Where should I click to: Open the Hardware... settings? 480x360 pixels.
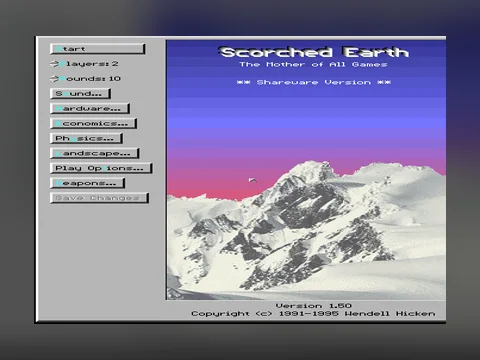coord(90,108)
